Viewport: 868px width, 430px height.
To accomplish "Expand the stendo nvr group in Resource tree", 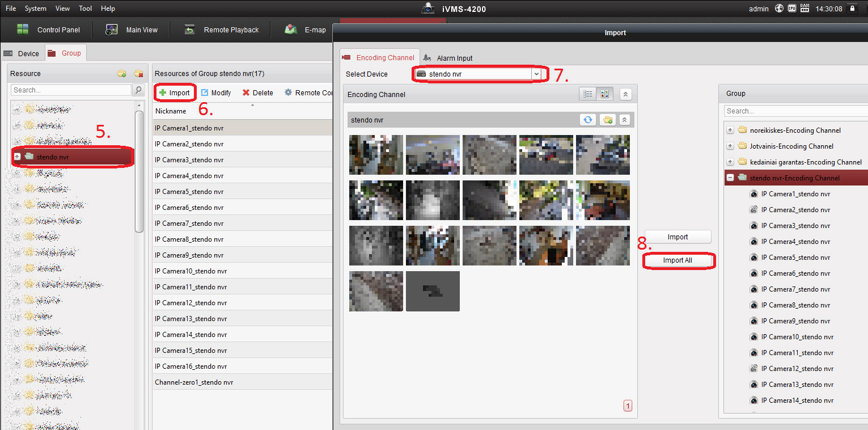I will pyautogui.click(x=17, y=157).
